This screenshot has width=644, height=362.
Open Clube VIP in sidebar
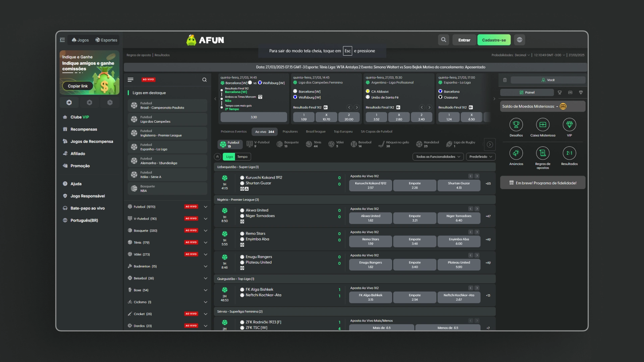coord(79,117)
